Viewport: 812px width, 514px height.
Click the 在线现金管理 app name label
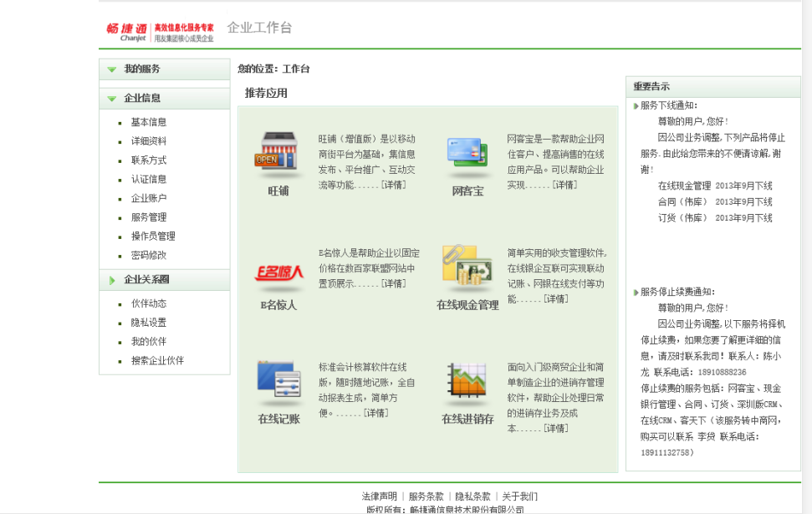point(467,305)
